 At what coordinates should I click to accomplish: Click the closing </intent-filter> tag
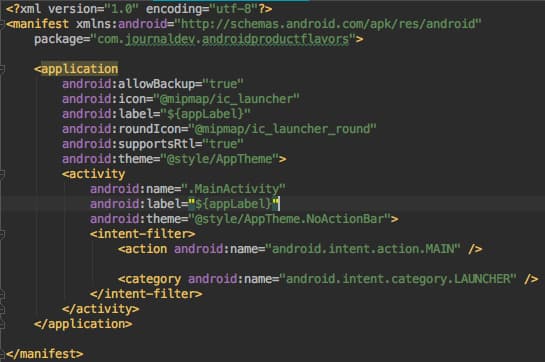point(146,294)
